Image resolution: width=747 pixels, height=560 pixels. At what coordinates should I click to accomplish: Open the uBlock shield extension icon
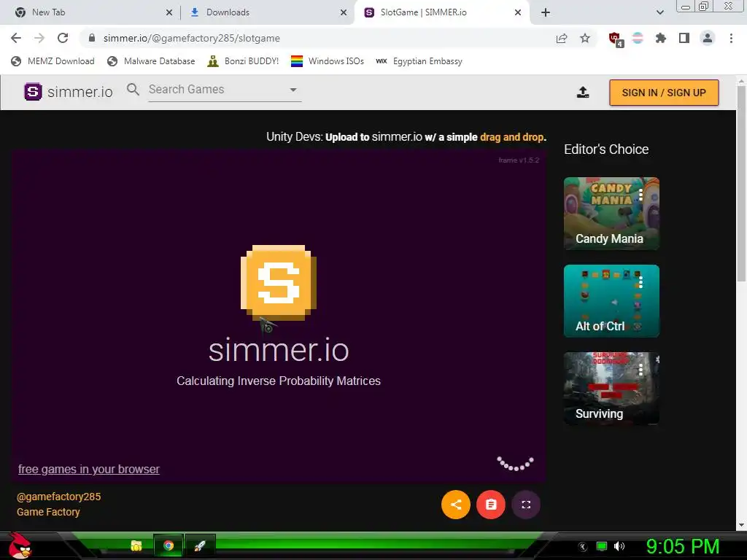[x=615, y=39]
